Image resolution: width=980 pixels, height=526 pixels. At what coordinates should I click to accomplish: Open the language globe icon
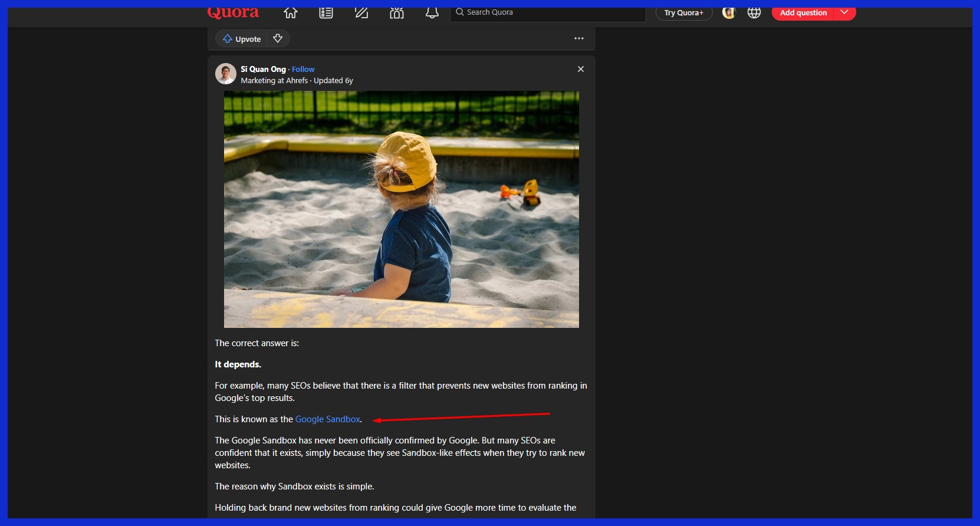pyautogui.click(x=754, y=13)
